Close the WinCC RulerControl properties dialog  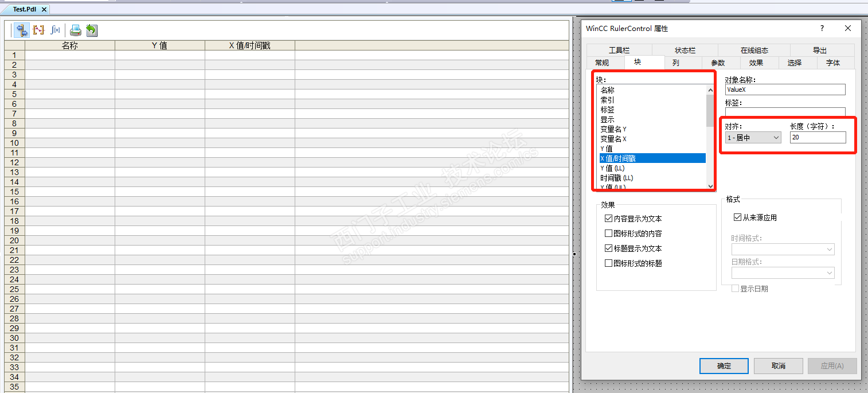point(848,28)
